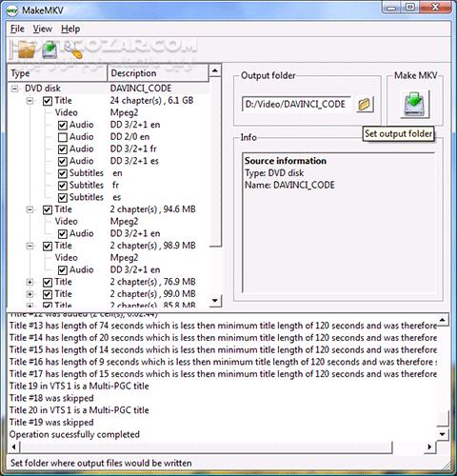Viewport: 457px width, 476px height.
Task: Open the File menu
Action: pyautogui.click(x=17, y=29)
